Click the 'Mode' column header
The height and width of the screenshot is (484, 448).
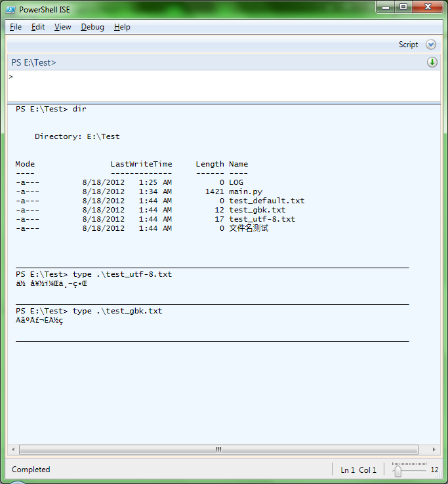tap(25, 164)
